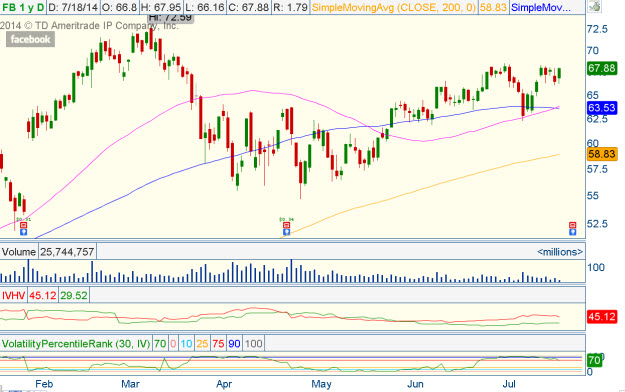Click the green 67.88 last price bubble
625x392 pixels.
[602, 68]
